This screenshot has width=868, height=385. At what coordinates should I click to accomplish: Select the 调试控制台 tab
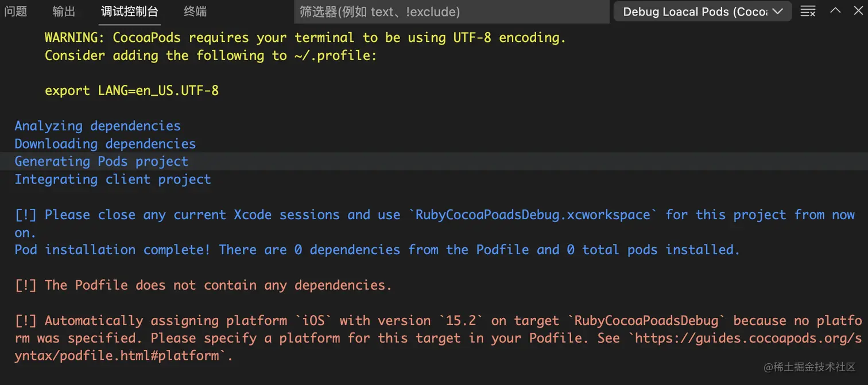click(x=129, y=11)
